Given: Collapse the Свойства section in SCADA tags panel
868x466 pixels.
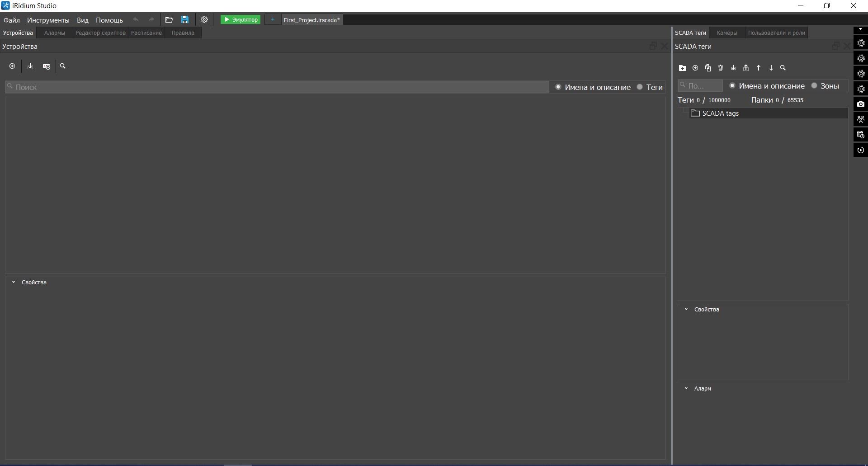Looking at the screenshot, I should pos(686,310).
